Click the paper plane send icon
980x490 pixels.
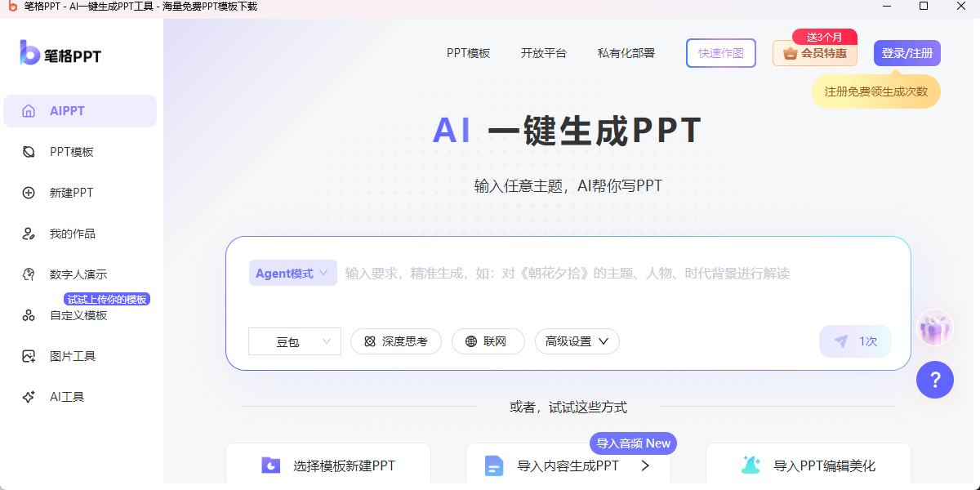841,341
